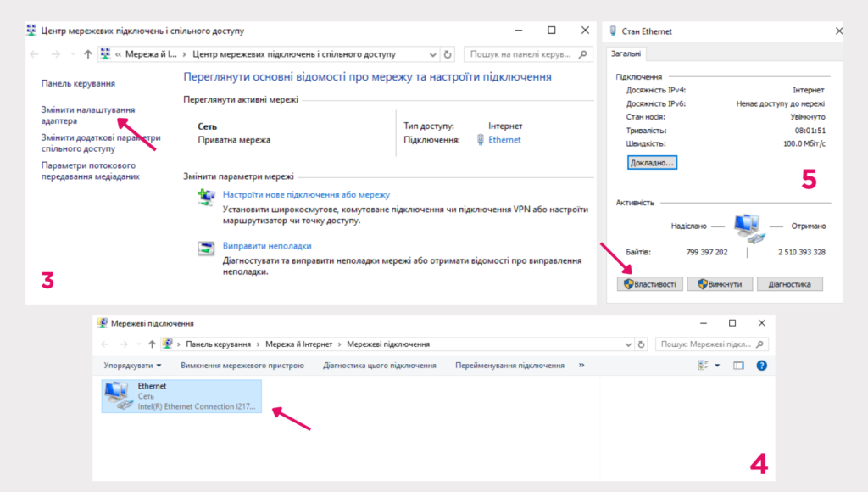Open 'Панель керування' link

click(x=78, y=83)
